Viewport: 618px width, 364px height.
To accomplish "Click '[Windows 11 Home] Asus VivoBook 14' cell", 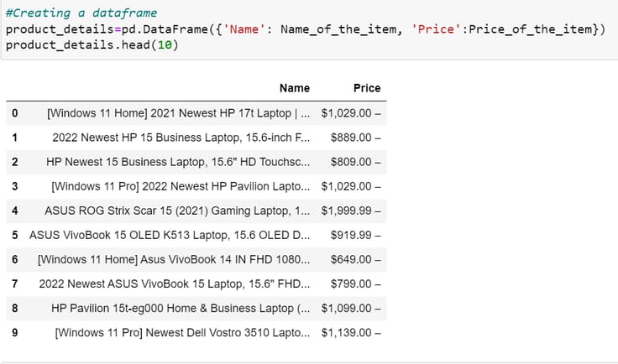I will 174,260.
